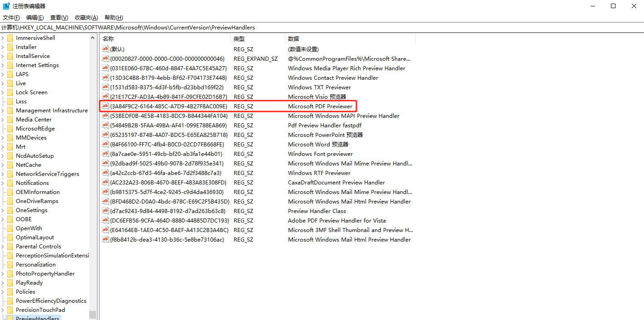Click the ImmersiveShell folder icon
The height and width of the screenshot is (320, 644).
(10, 38)
